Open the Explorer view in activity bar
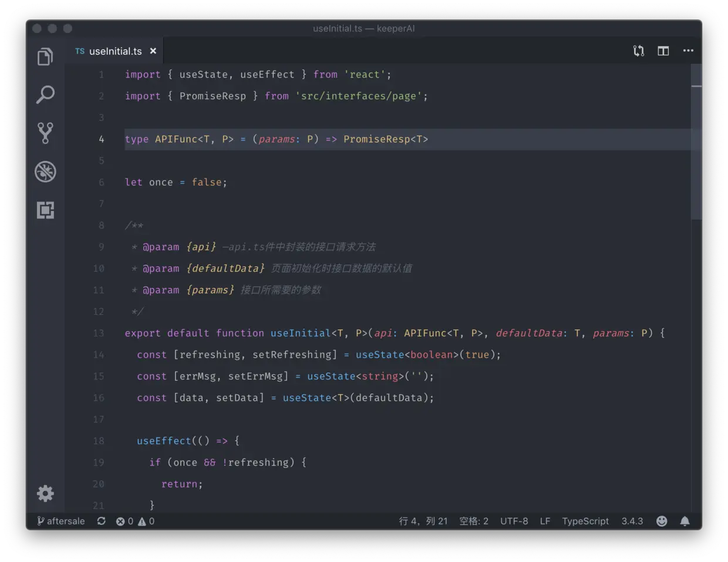 click(x=45, y=56)
